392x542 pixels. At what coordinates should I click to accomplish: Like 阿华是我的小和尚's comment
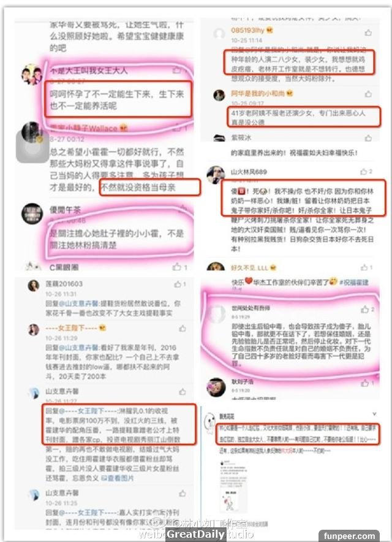coord(368,94)
